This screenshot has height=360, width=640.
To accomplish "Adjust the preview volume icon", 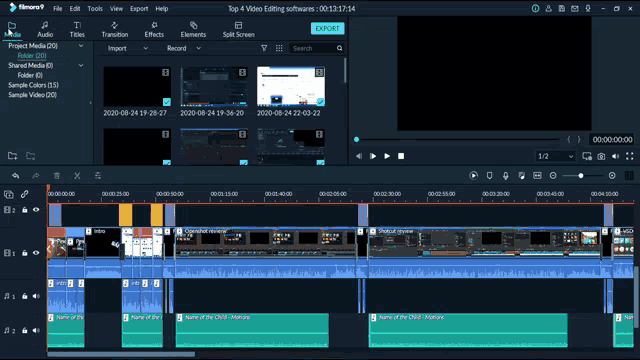I will [x=616, y=156].
